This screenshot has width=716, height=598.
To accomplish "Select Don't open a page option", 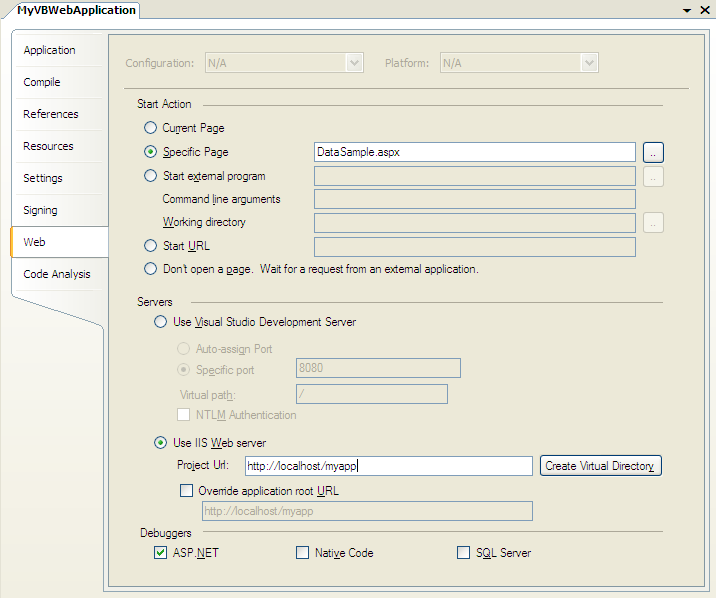I will point(151,269).
